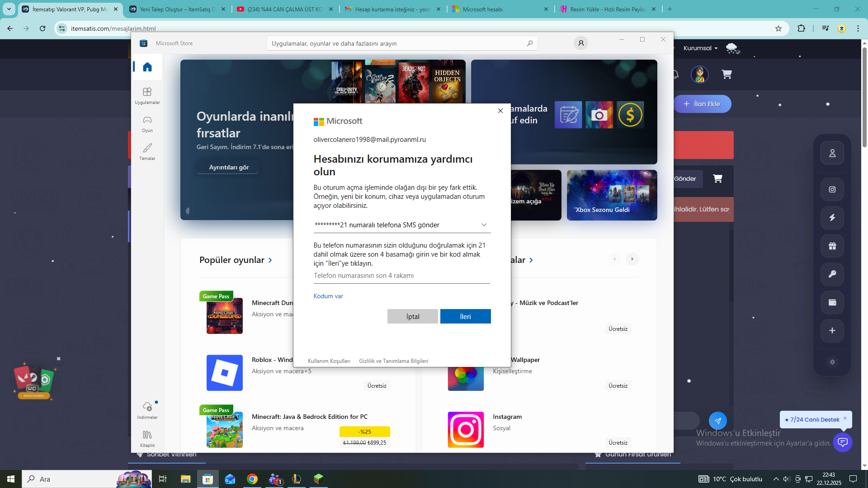This screenshot has height=488, width=868.
Task: Click previous arrow in Store carousel
Action: [614, 259]
